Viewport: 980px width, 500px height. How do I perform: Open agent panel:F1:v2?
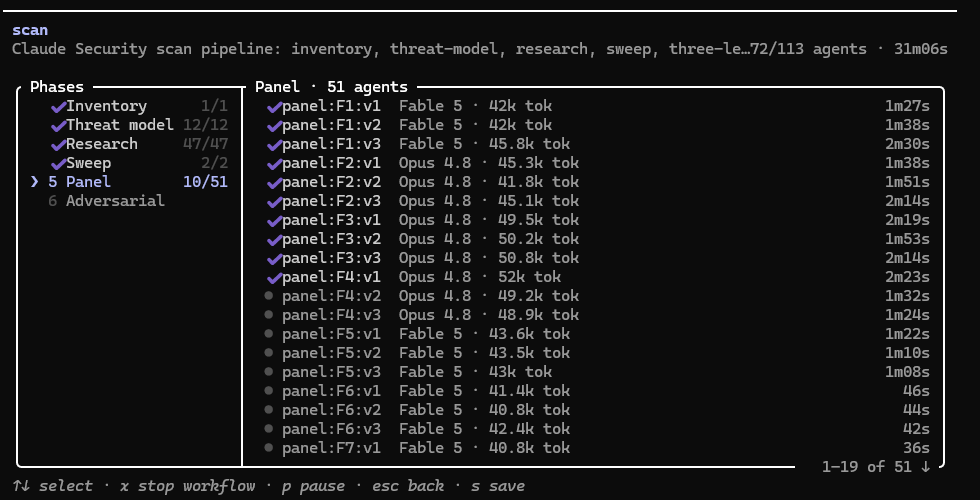point(598,125)
